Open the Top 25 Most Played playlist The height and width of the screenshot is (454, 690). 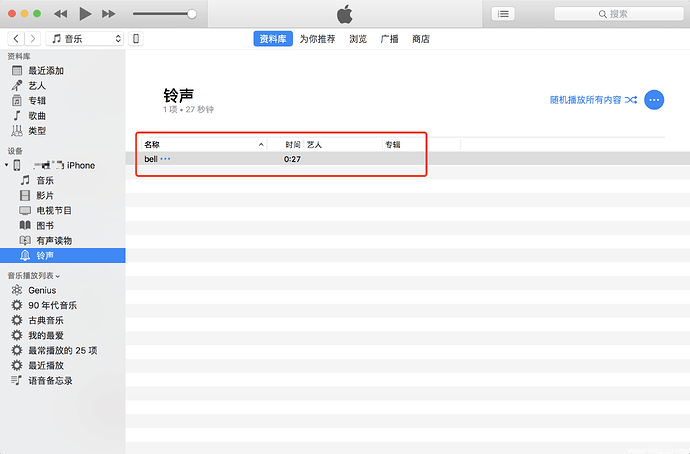pyautogui.click(x=62, y=350)
